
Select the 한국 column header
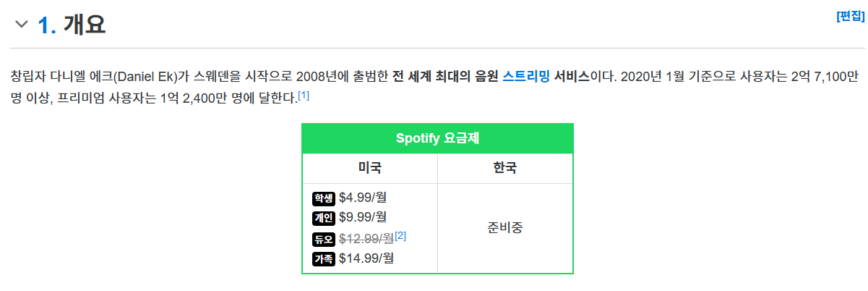click(x=505, y=169)
